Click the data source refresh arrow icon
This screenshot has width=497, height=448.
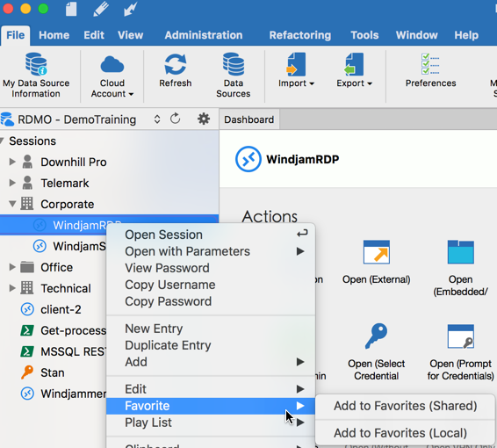pyautogui.click(x=176, y=119)
